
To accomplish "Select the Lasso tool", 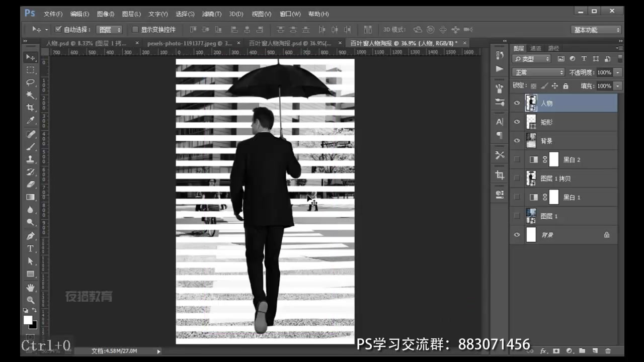I will click(31, 82).
